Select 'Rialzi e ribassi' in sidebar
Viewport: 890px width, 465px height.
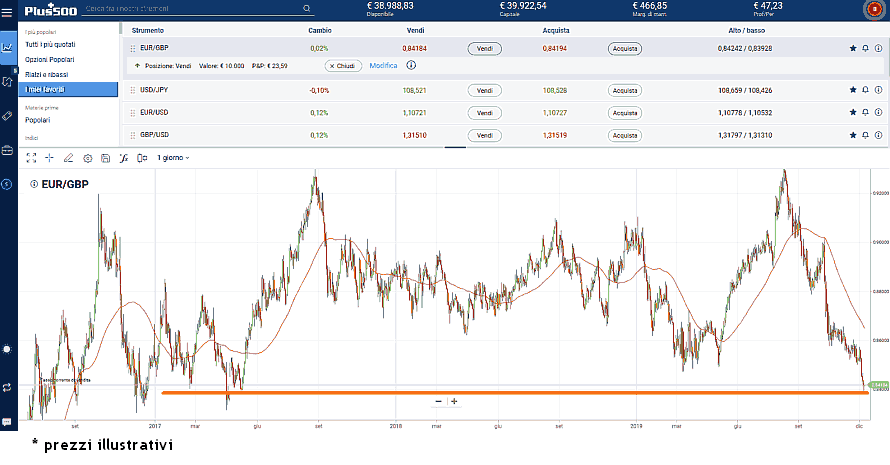(46, 75)
